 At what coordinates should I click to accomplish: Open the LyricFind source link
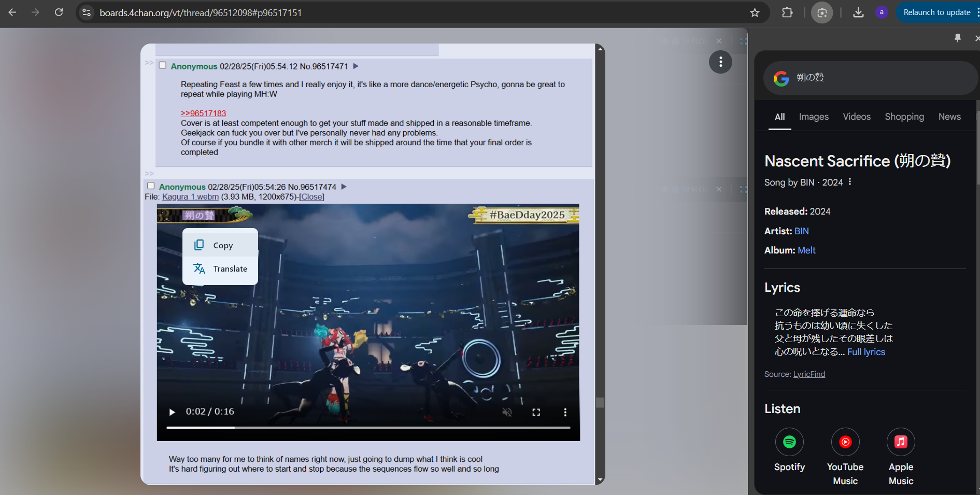point(809,374)
